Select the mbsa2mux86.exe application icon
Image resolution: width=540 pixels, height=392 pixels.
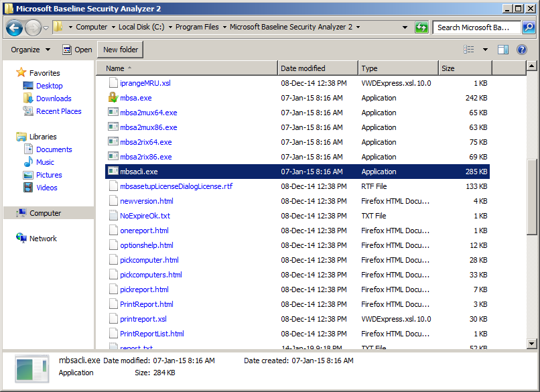113,127
